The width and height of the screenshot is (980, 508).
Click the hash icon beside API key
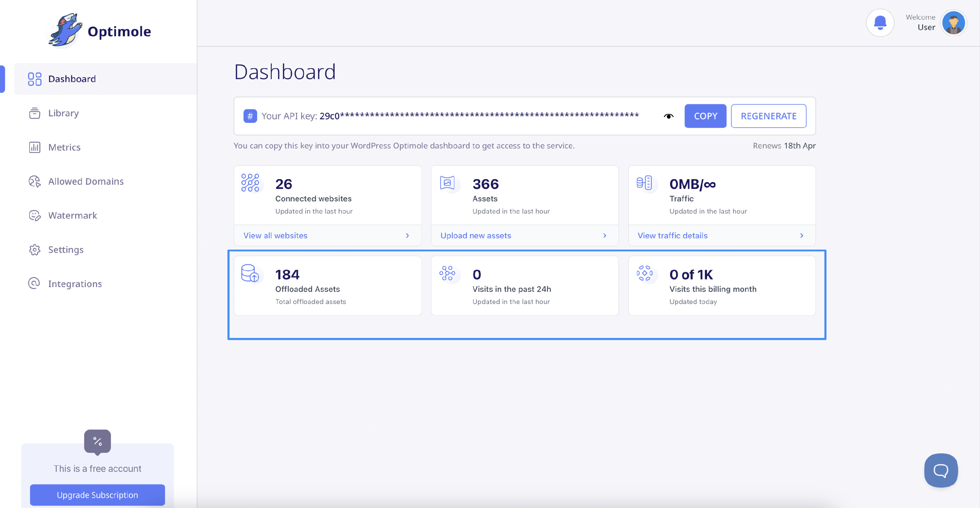250,116
